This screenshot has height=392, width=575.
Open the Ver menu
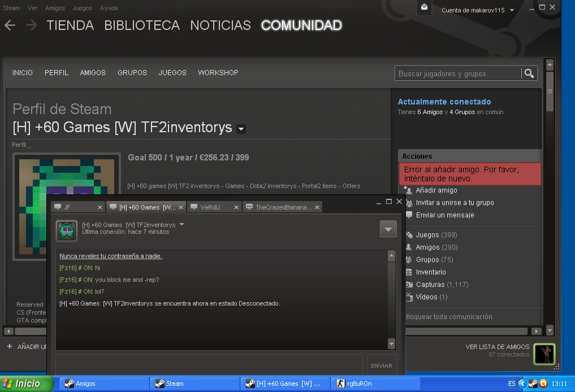[x=32, y=8]
